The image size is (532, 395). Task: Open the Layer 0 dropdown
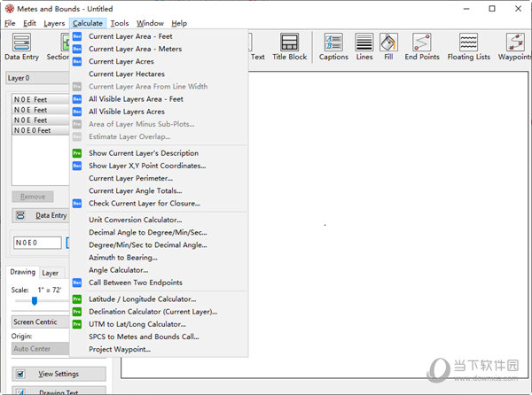[37, 78]
